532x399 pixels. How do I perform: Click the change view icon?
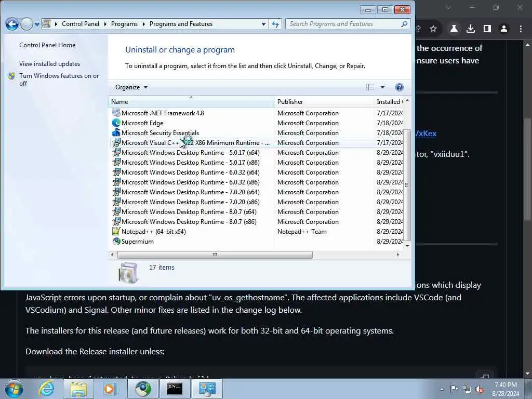pos(370,87)
